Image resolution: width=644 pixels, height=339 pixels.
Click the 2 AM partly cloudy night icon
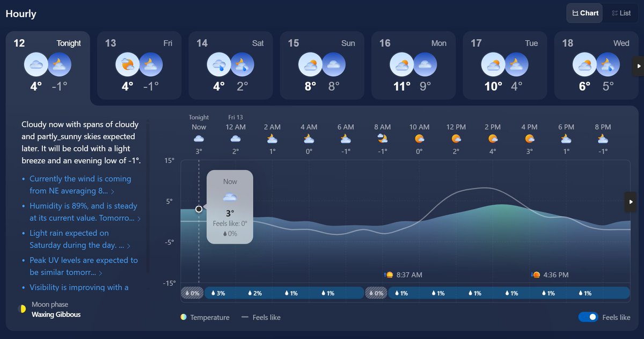(272, 139)
